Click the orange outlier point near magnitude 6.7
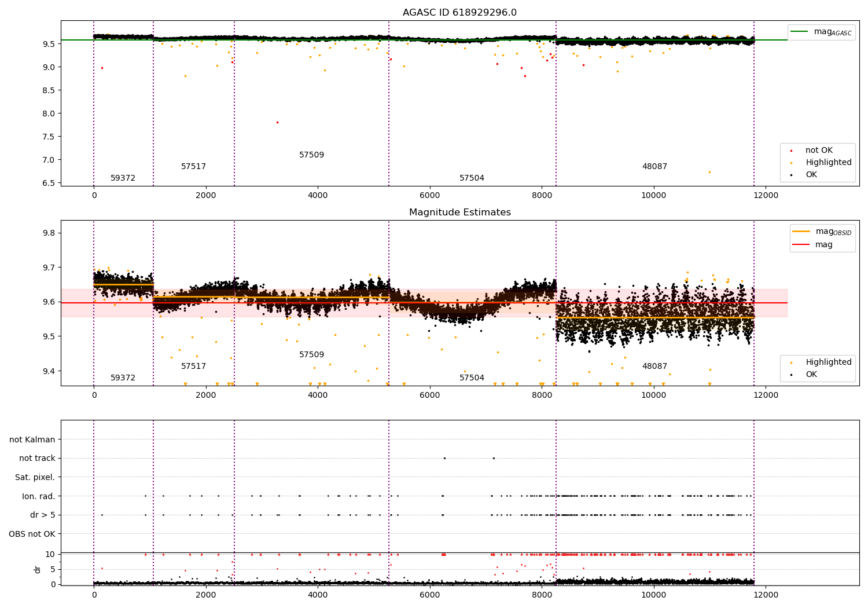868x608 pixels. coord(709,172)
